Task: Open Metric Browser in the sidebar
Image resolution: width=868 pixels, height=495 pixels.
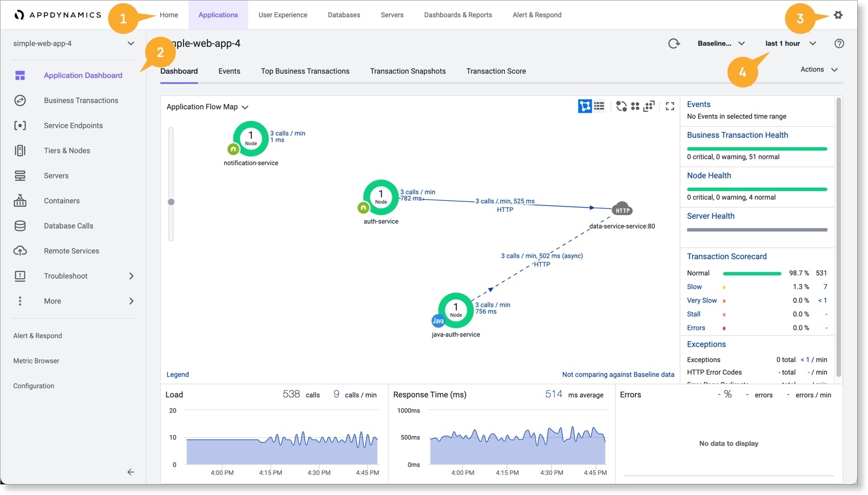Action: [36, 361]
